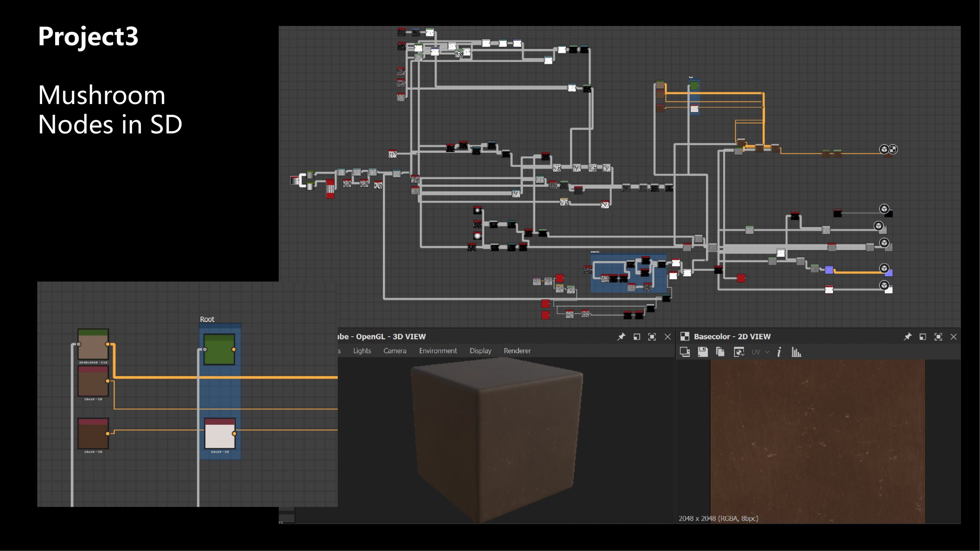Open the Display dropdown menu

coord(480,350)
